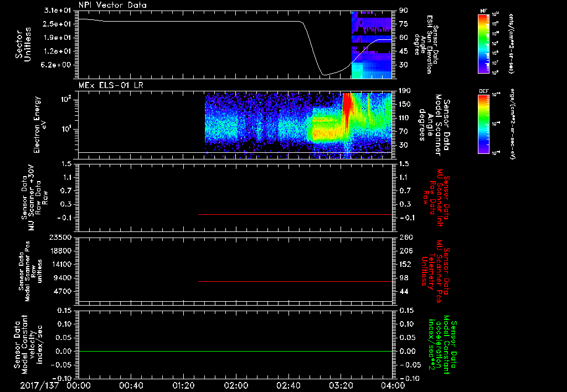Click the 4700 scanner position tick

[x=61, y=291]
